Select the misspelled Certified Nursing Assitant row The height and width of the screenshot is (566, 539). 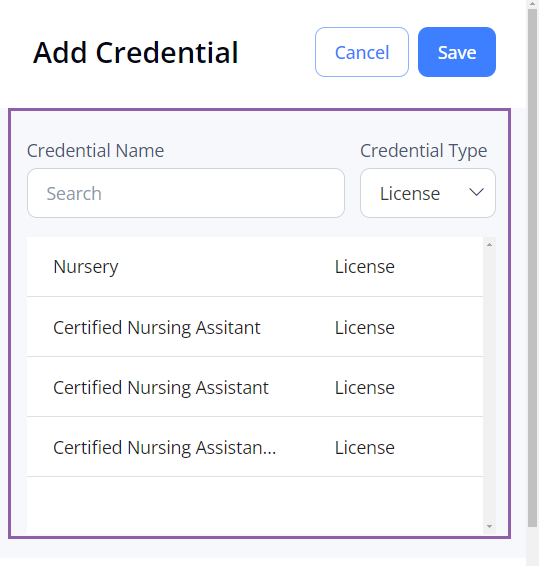point(255,327)
